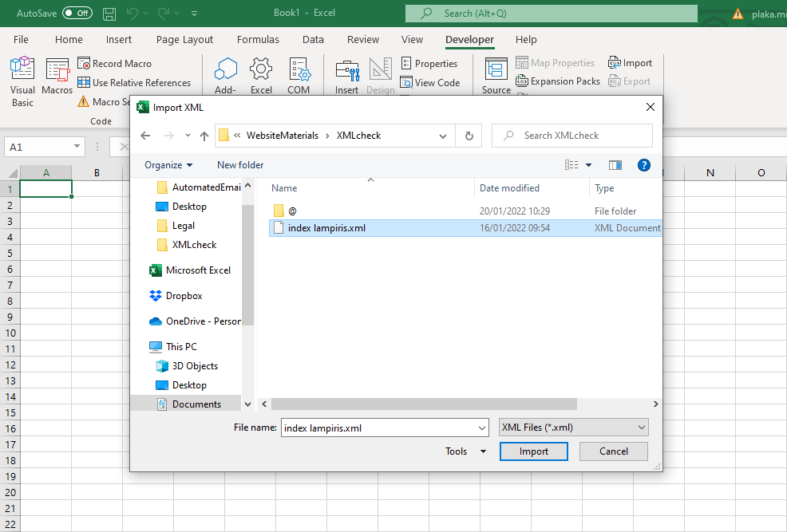Open OneDrive - Personal in navigation pane
Image resolution: width=787 pixels, height=532 pixels.
point(196,321)
